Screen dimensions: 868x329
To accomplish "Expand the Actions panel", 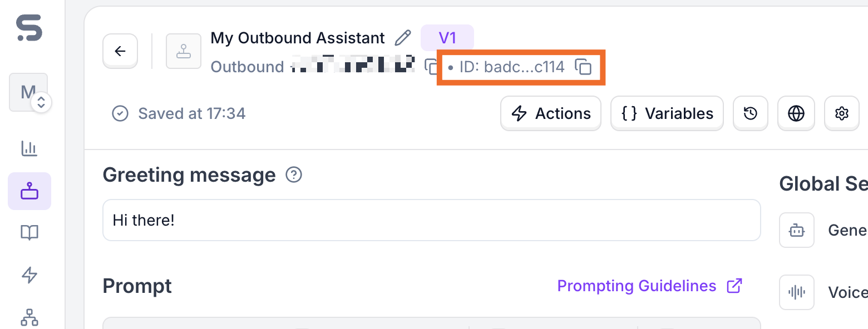I will (x=550, y=113).
